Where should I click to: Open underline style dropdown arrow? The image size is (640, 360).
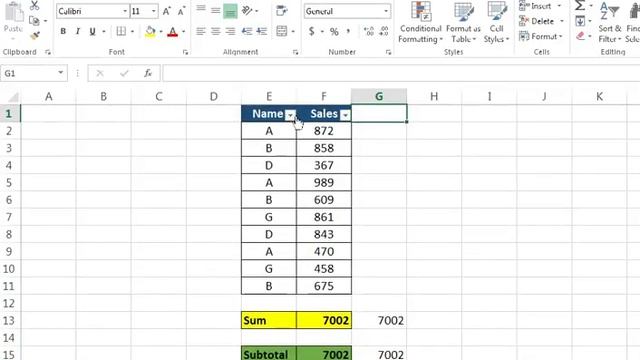(104, 31)
